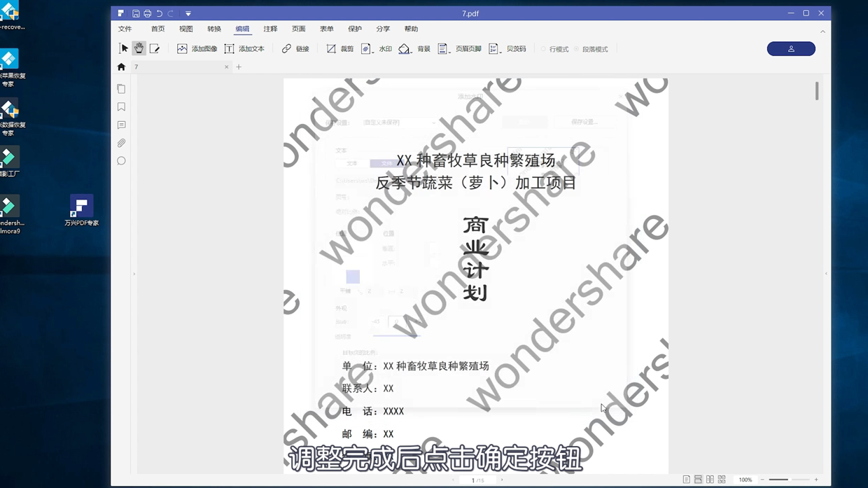Open the bookmarks panel
The width and height of the screenshot is (868, 488).
click(121, 107)
